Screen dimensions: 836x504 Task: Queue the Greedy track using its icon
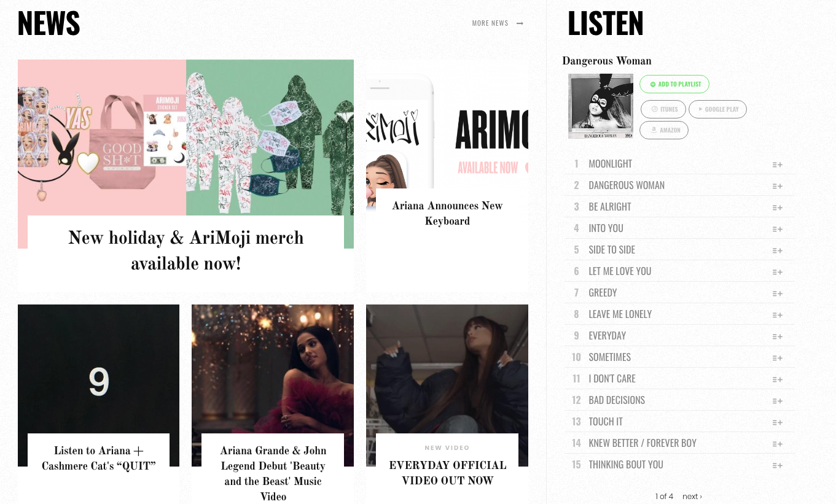tap(777, 293)
